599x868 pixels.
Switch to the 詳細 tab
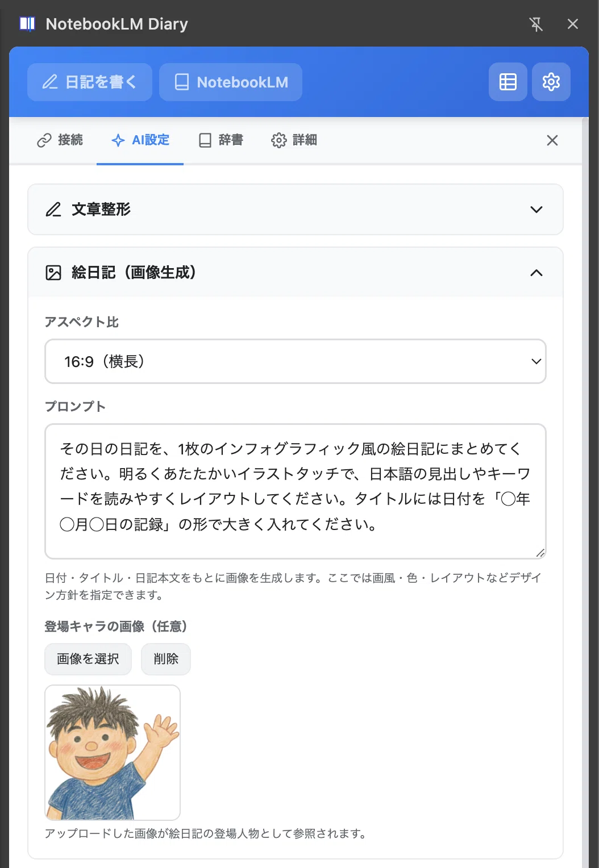294,140
